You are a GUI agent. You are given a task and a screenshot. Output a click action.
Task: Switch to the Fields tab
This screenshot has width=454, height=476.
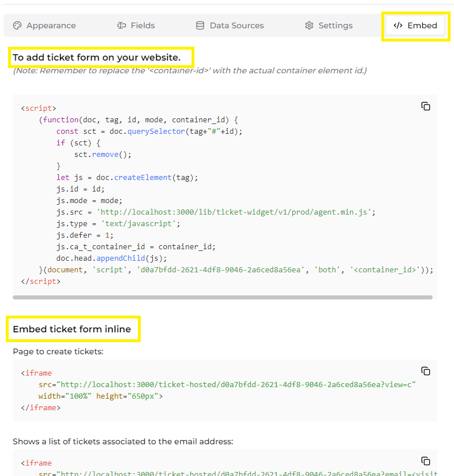pos(136,25)
